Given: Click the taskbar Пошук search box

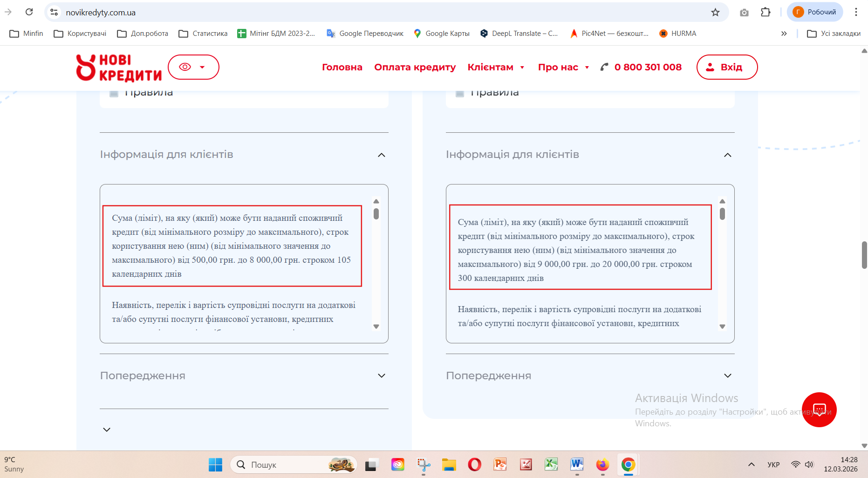Looking at the screenshot, I should tap(294, 464).
